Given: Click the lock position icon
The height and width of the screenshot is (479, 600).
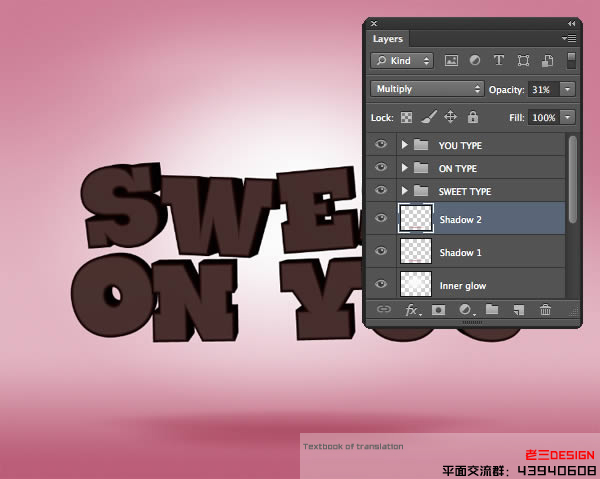Looking at the screenshot, I should (x=450, y=117).
